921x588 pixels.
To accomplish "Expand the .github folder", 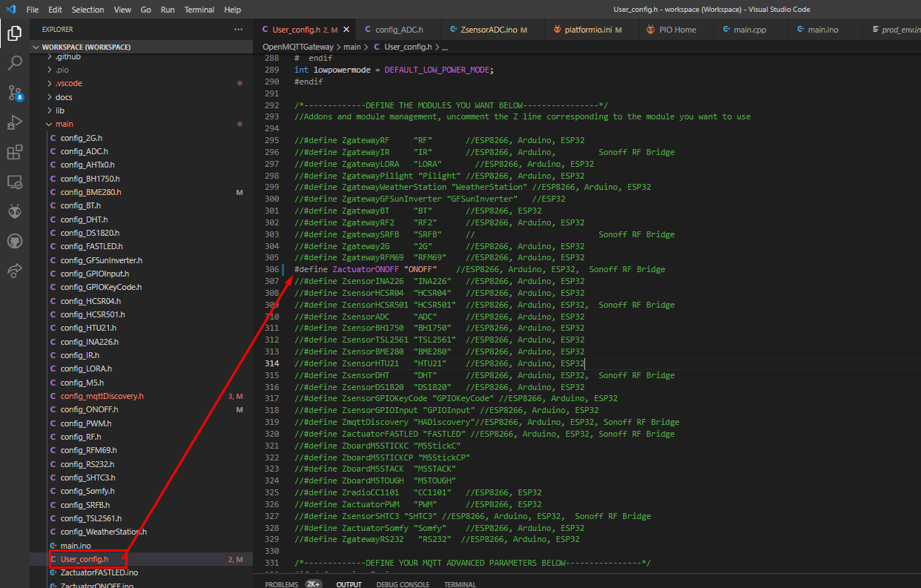I will tap(141, 56).
